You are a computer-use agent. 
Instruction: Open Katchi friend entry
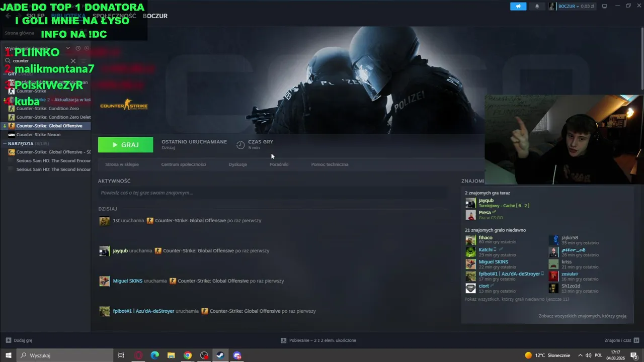coord(486,250)
